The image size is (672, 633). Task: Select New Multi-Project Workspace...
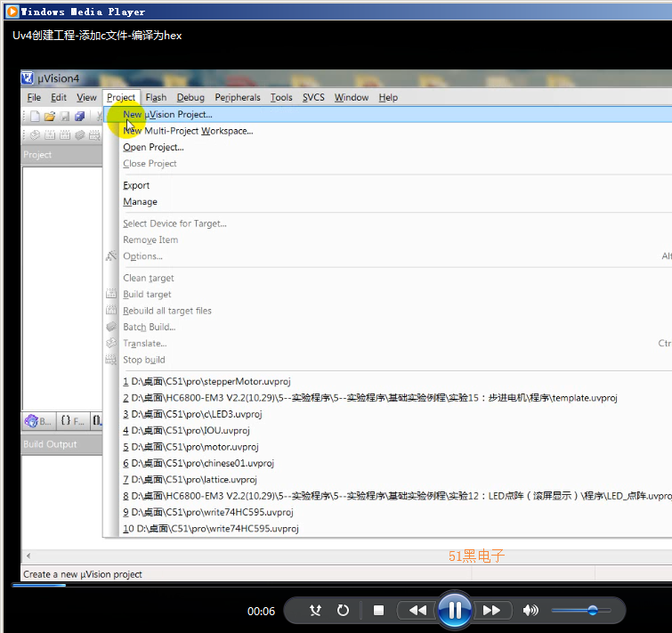(388, 131)
